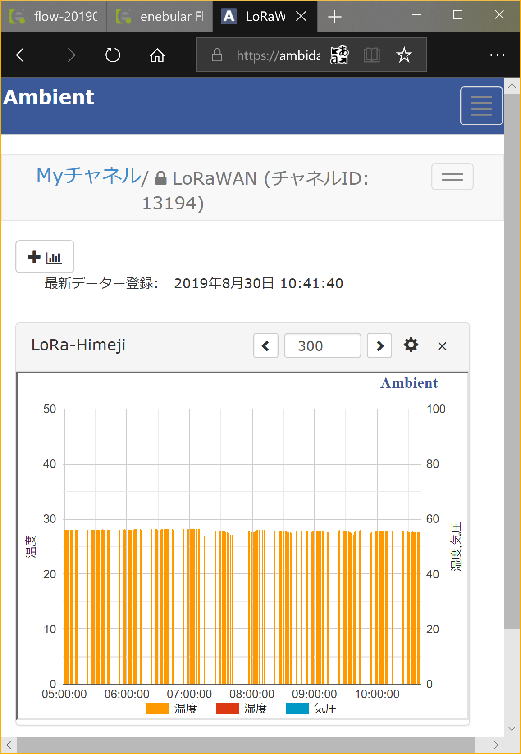Open browser settings and more menu
Image resolution: width=521 pixels, height=754 pixels.
tap(497, 55)
